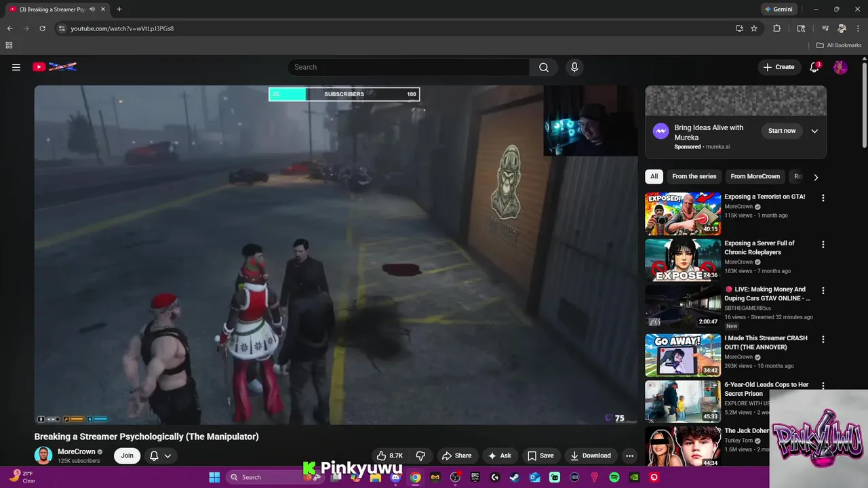
Task: Open 6-Year-Old Leads Cops video title
Action: [x=766, y=389]
